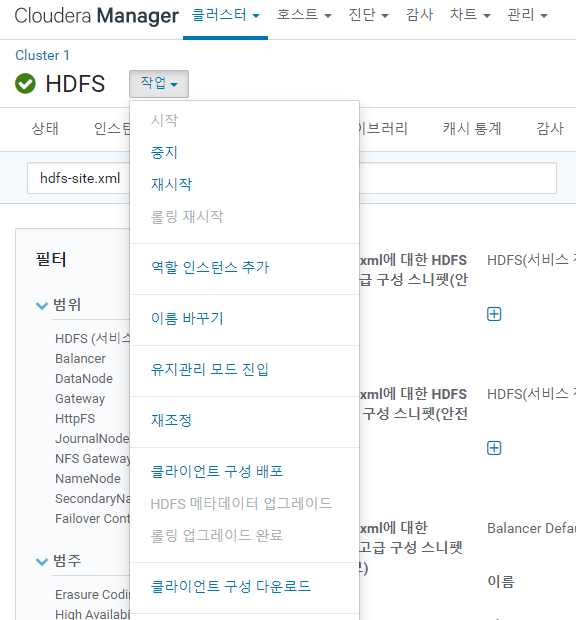
Task: Click the plus icon in the first snippet row
Action: tap(494, 314)
